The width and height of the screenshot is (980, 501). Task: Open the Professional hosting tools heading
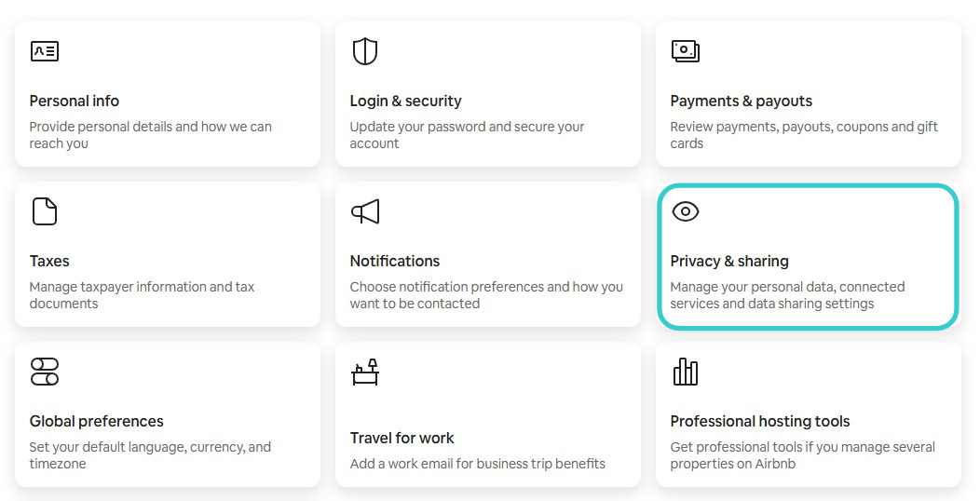click(760, 421)
